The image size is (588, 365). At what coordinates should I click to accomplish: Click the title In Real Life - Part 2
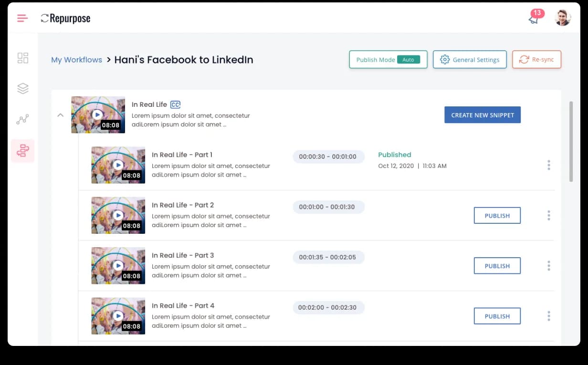(183, 205)
